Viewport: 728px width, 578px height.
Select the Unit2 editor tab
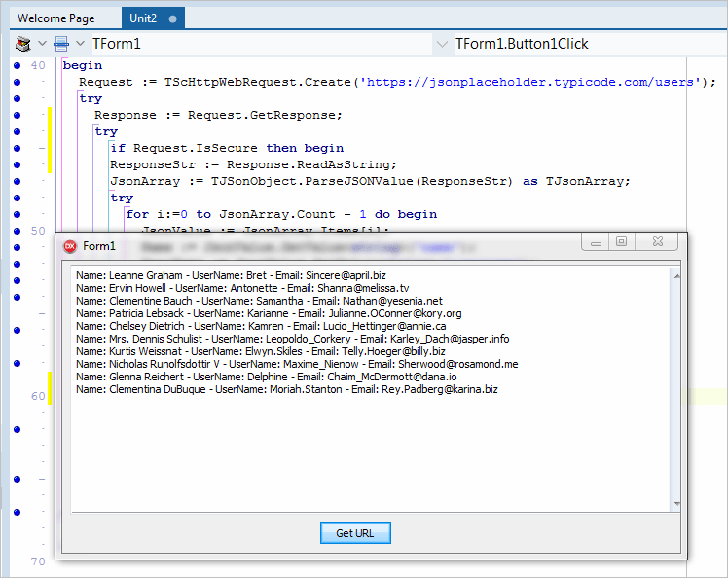tap(153, 18)
